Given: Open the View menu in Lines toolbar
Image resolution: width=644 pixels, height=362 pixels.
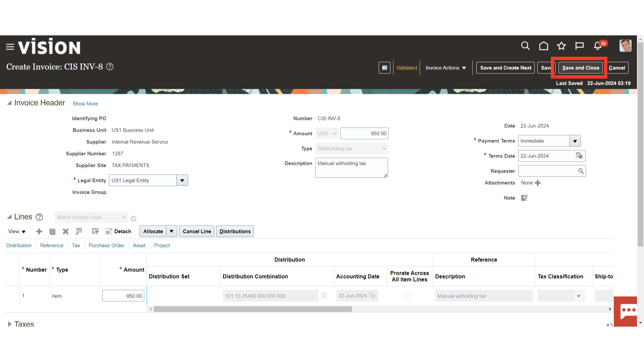Looking at the screenshot, I should tap(17, 231).
